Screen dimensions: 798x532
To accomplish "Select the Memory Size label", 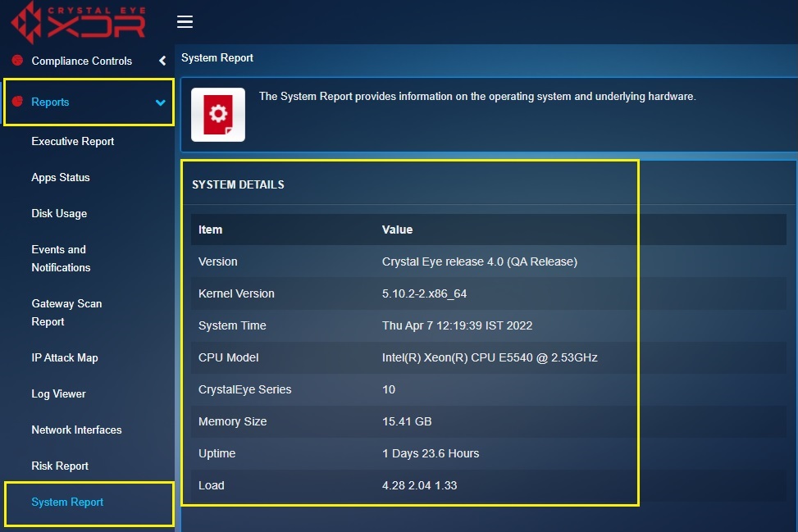I will click(x=233, y=421).
